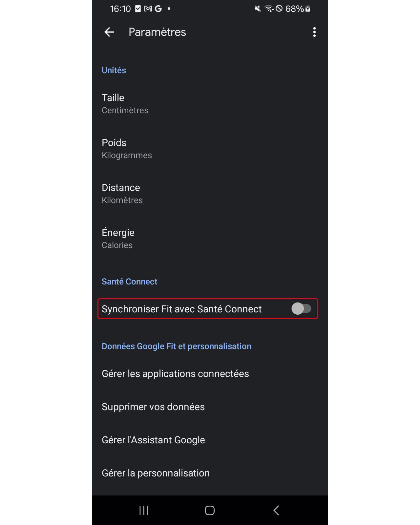Screen dimensions: 420x525
Task: Change the Poids unit from Kilogrammes
Action: pos(210,149)
